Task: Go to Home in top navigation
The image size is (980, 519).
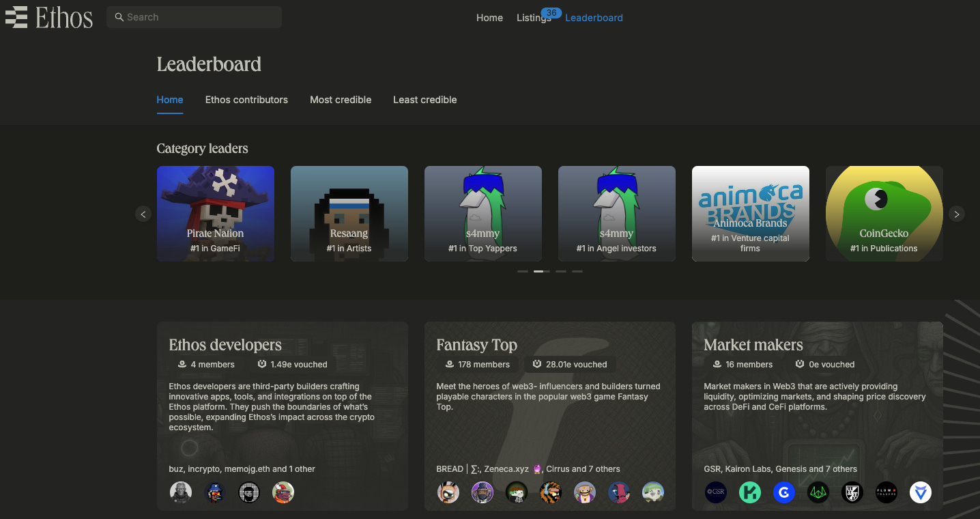Action: tap(489, 18)
